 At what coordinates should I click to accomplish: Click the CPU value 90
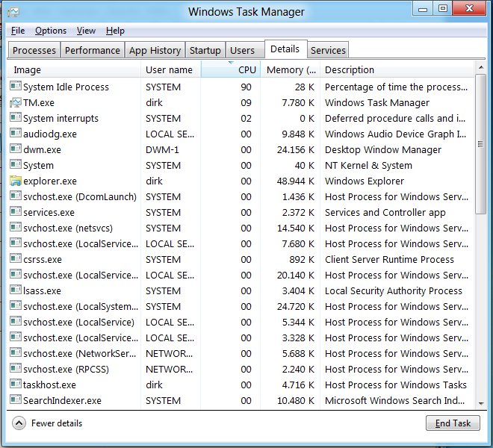[246, 87]
